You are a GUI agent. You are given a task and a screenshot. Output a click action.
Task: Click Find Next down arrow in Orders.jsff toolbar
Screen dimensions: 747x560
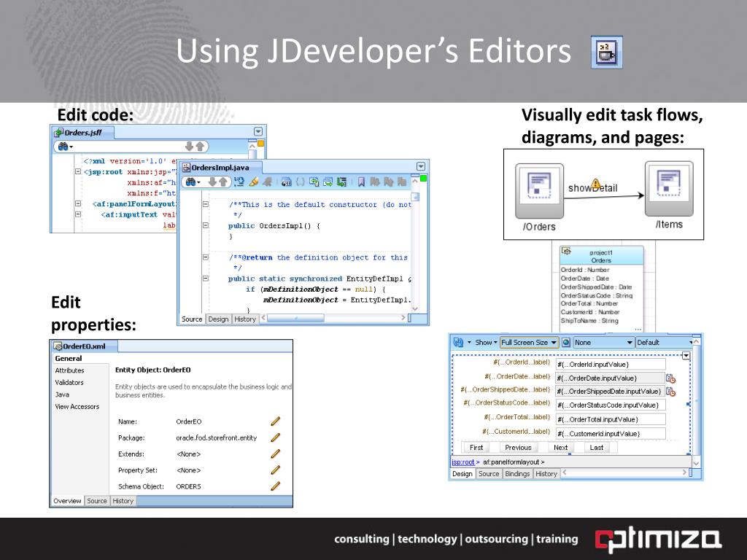click(x=189, y=147)
